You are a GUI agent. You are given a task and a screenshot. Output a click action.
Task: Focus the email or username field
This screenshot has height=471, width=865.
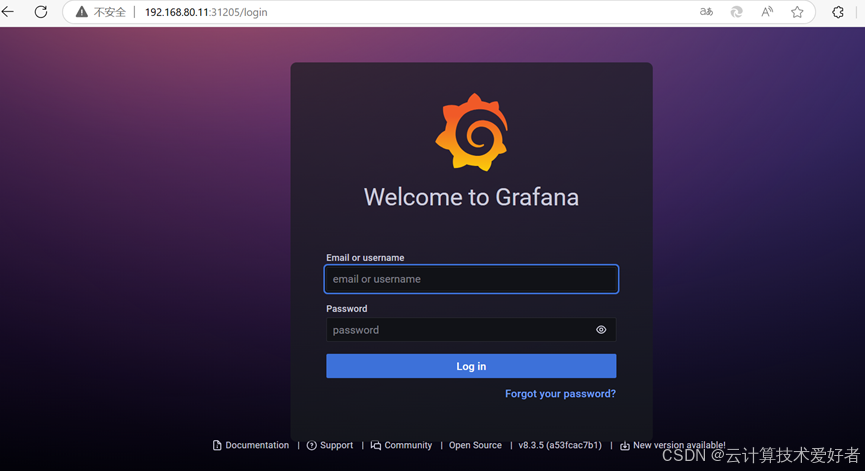tap(471, 279)
